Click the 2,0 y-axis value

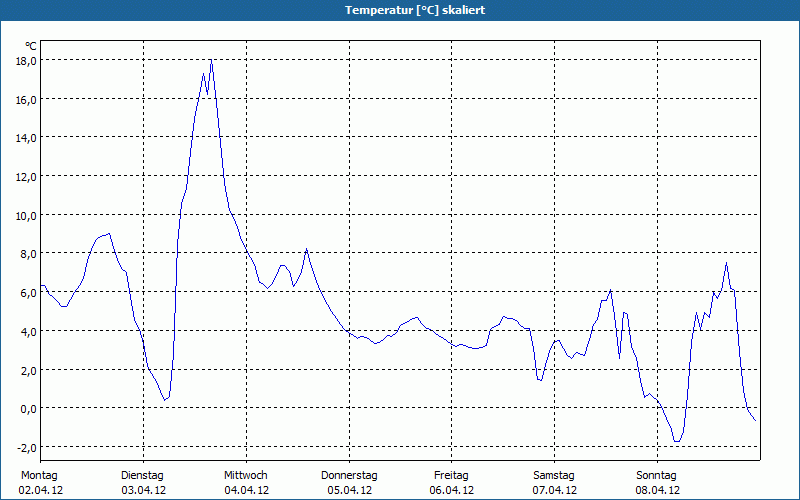click(28, 370)
